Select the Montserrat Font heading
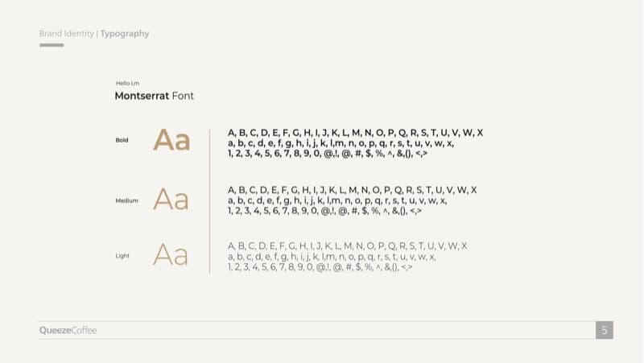Viewport: 644px width, 363px height. 154,96
